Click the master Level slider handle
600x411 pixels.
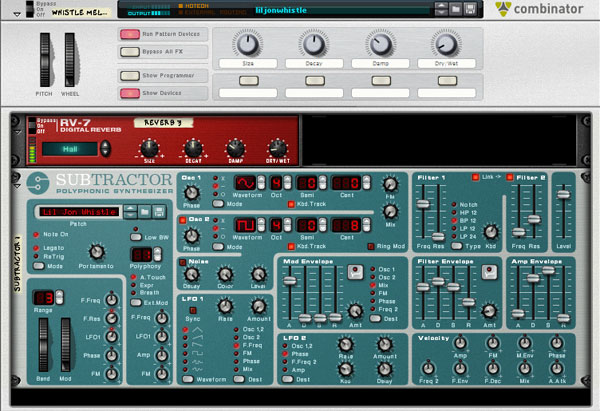(563, 194)
